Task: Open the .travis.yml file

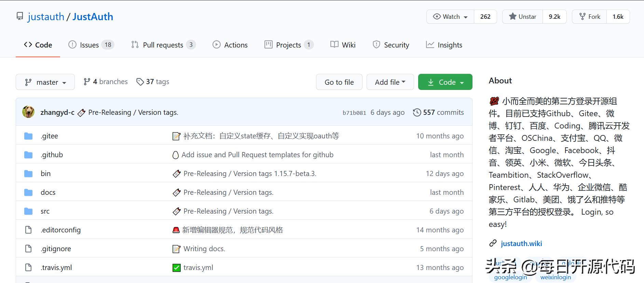Action: point(56,268)
